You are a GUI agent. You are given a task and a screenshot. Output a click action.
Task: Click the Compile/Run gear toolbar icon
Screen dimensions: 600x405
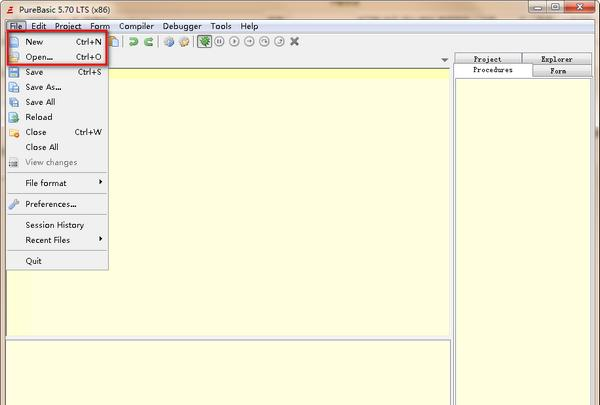169,42
